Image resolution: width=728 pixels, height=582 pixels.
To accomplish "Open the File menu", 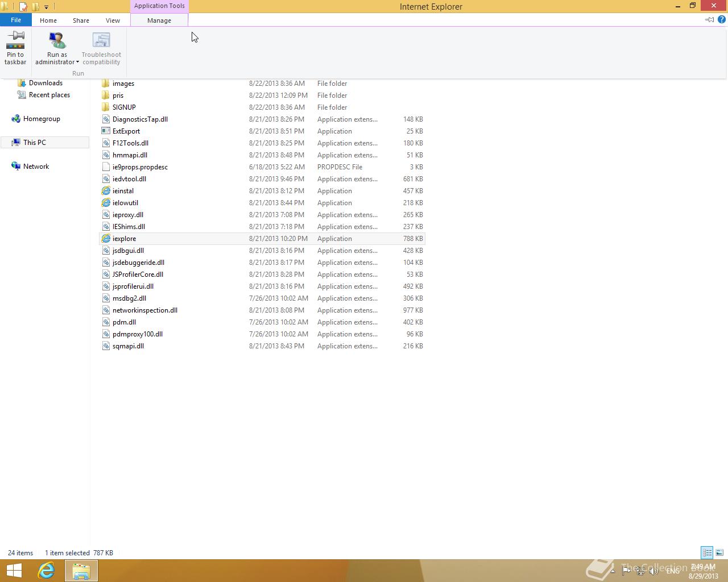I will [x=16, y=20].
